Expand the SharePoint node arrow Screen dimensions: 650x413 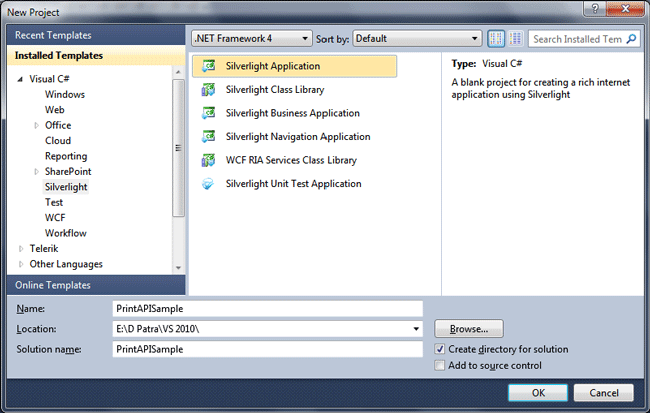click(36, 172)
